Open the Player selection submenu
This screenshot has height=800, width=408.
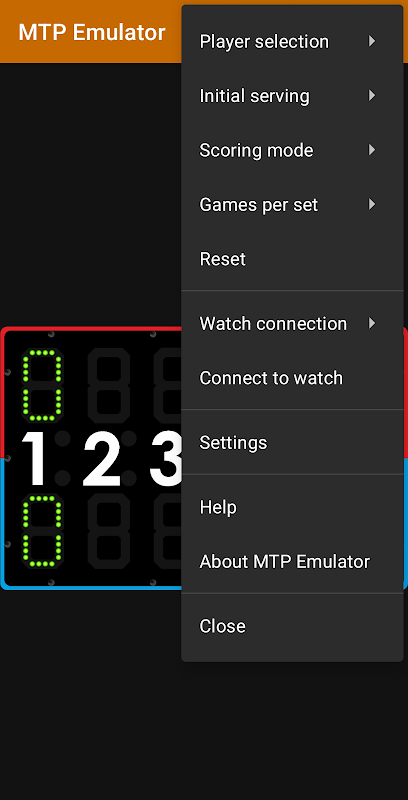tap(292, 41)
